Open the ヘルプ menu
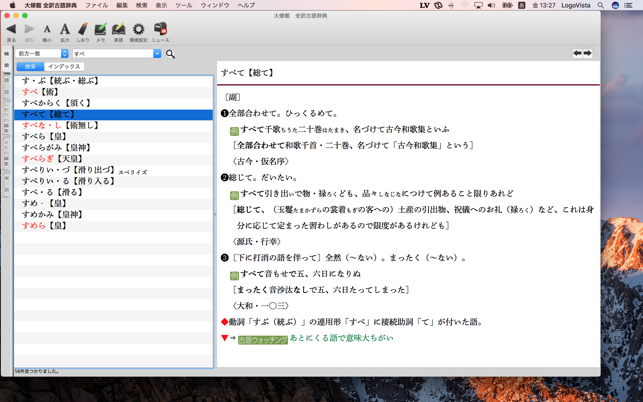The height and width of the screenshot is (402, 643). click(x=246, y=5)
